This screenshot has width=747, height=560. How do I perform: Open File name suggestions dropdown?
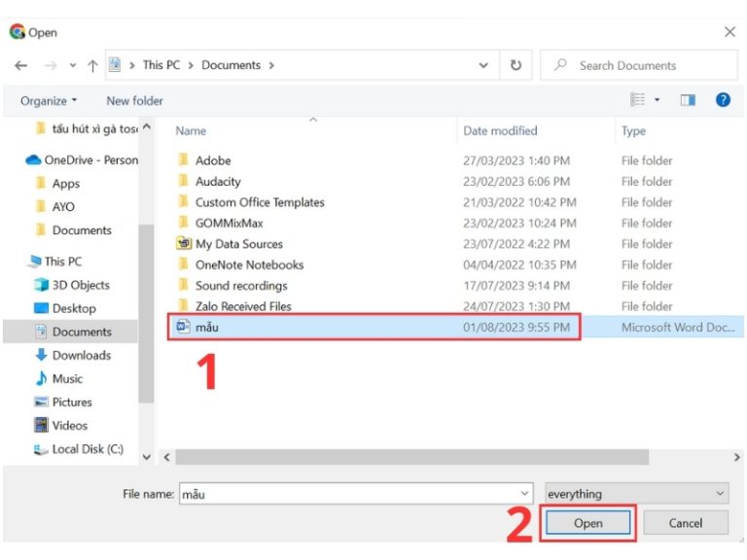[524, 494]
